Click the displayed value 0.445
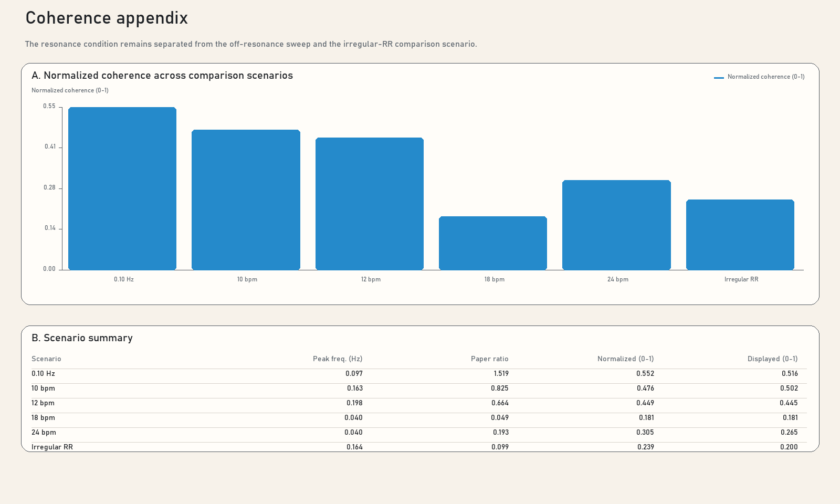 [789, 403]
